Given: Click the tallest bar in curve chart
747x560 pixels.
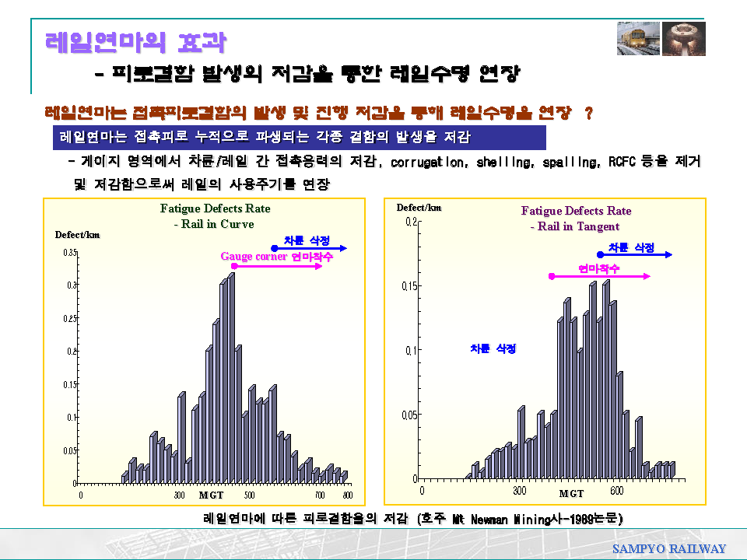Looking at the screenshot, I should [x=230, y=377].
